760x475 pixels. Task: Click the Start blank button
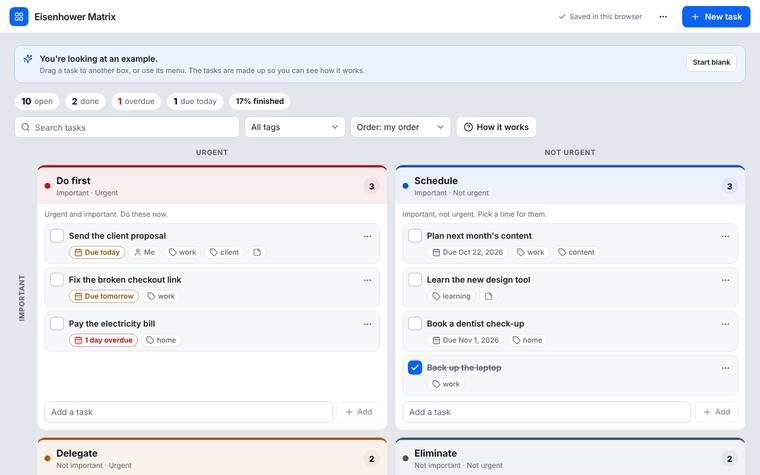coord(711,62)
